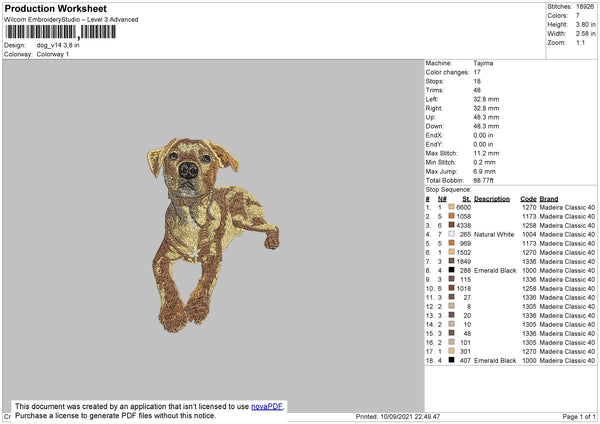Select black swatch in stop row 18

point(452,360)
